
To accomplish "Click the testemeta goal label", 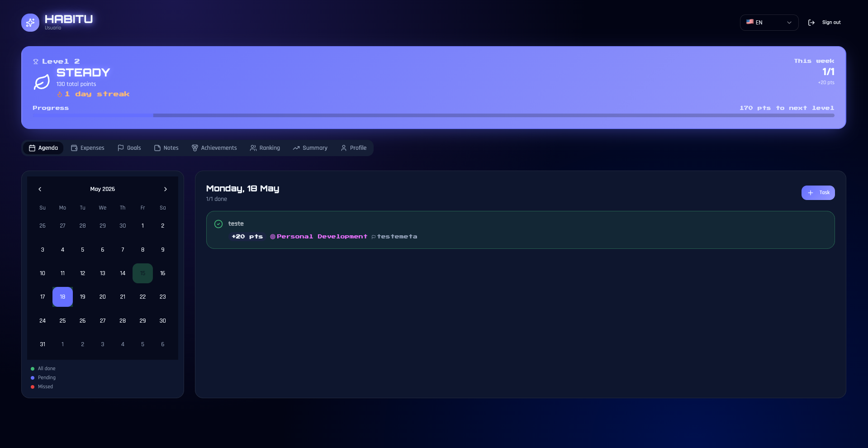I will 397,237.
